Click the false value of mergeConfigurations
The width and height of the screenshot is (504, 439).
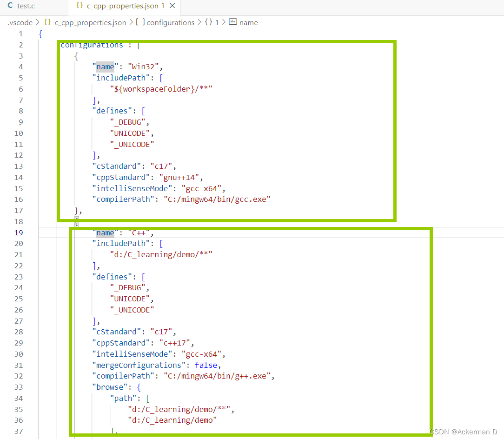pos(206,365)
